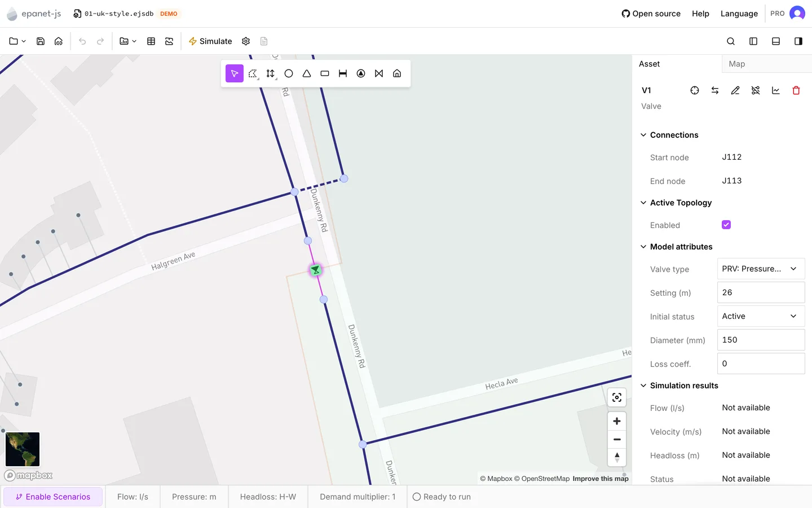The height and width of the screenshot is (508, 812).
Task: Pick the reservoir triangle drawing tool
Action: [x=307, y=73]
